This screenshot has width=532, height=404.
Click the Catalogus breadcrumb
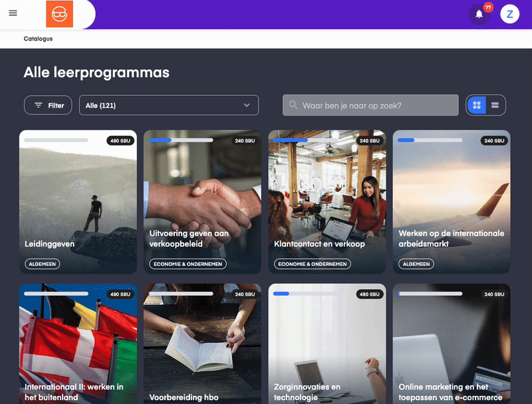pos(38,39)
